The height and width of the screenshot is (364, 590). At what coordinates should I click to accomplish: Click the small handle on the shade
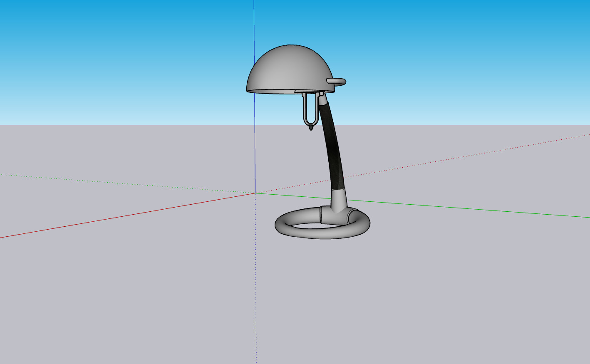(x=337, y=81)
